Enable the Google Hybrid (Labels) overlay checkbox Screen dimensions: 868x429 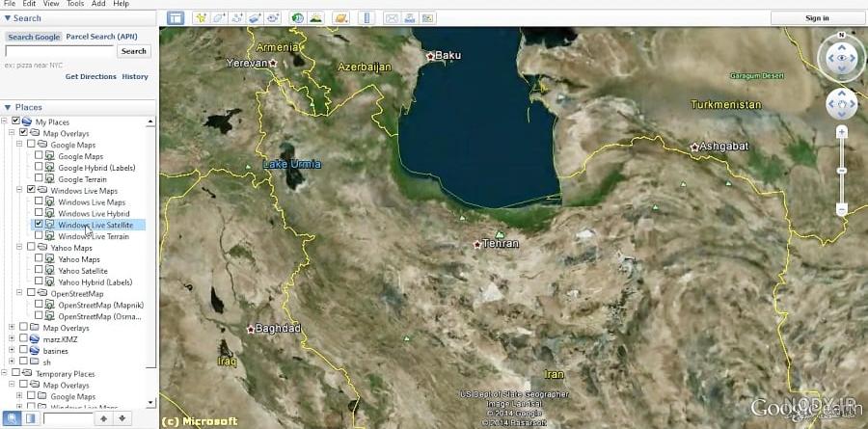tap(39, 167)
